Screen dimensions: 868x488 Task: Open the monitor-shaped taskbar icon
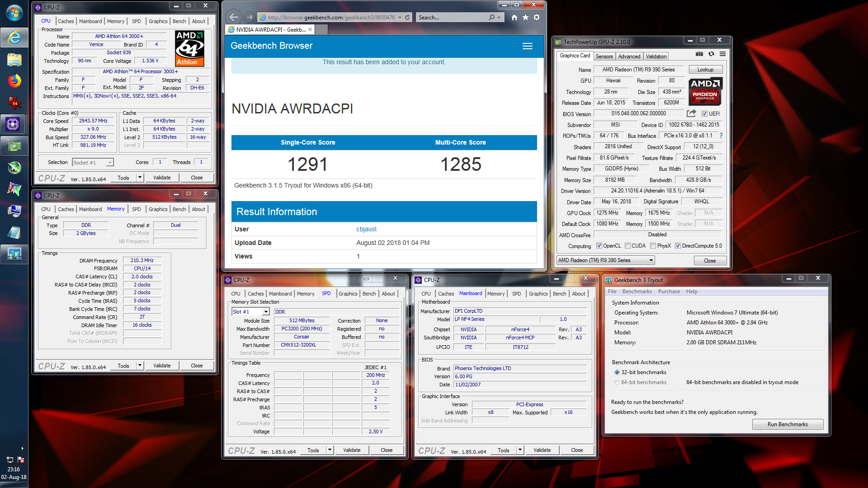coord(14,211)
